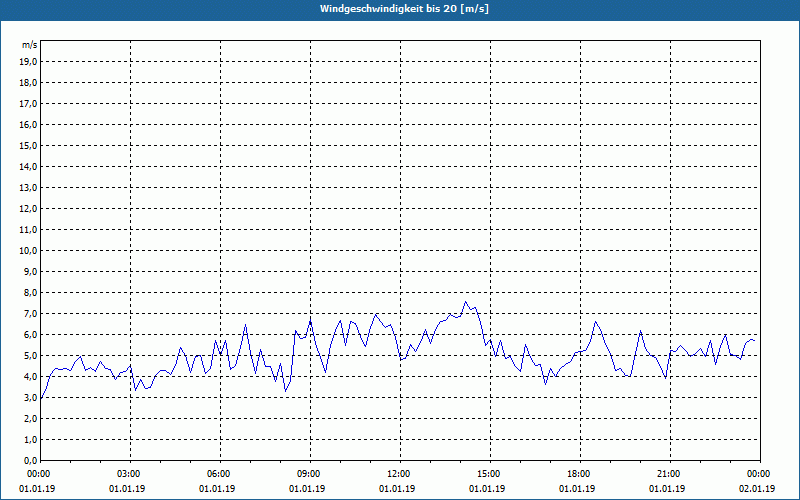Viewport: 800px width, 500px height.
Task: Select the 02.01.19 date label
Action: coord(757,489)
